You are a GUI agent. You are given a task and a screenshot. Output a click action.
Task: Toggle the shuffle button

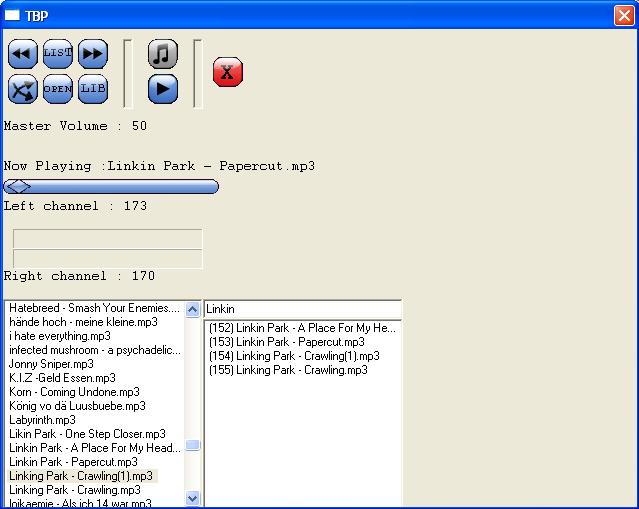coord(22,89)
